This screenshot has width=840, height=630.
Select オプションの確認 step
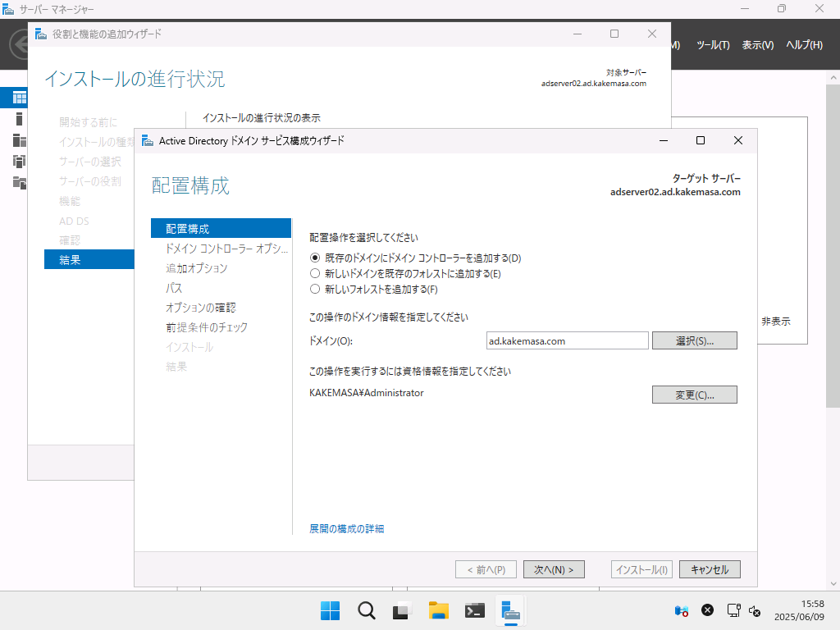[x=200, y=308]
